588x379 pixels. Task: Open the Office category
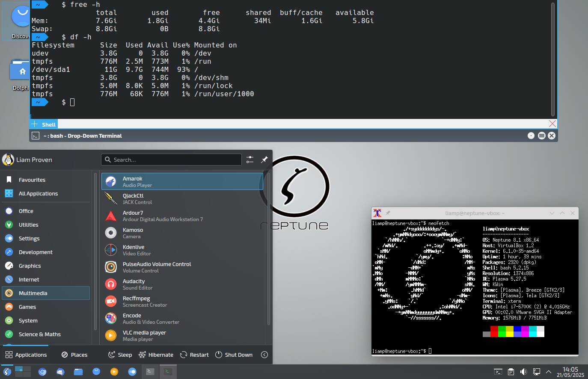point(45,211)
